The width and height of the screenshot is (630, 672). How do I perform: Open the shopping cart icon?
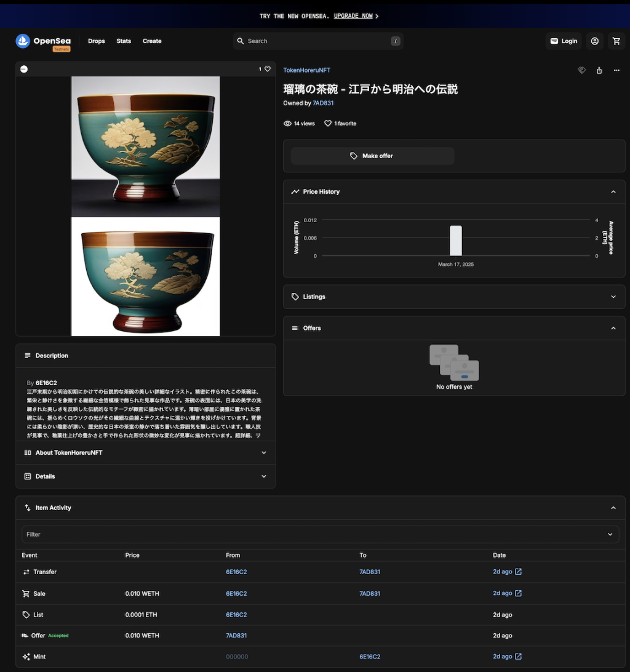click(x=616, y=41)
